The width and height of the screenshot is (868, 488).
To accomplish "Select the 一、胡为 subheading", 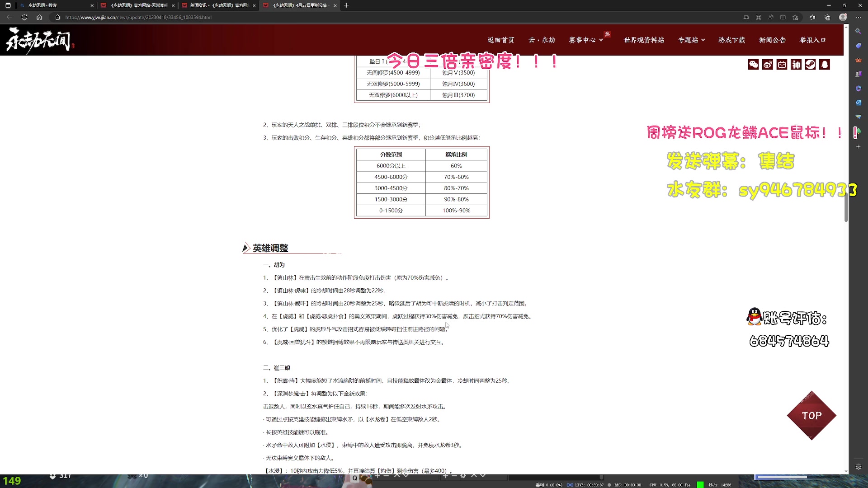I will point(274,265).
